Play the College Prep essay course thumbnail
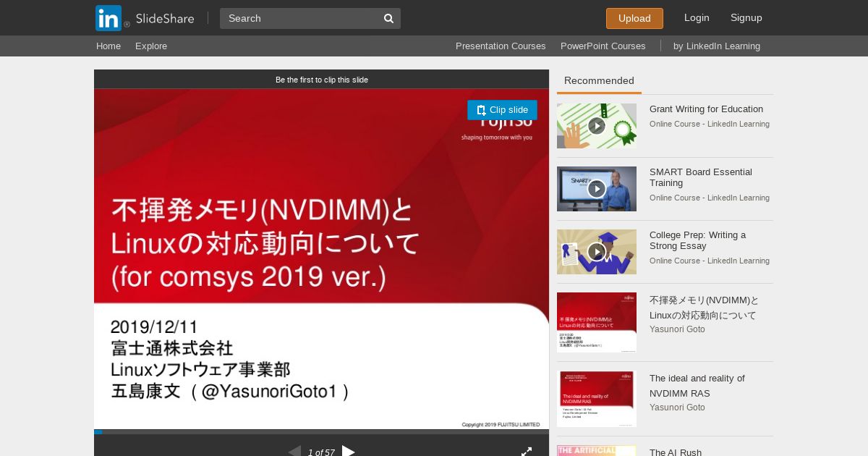 pos(597,252)
